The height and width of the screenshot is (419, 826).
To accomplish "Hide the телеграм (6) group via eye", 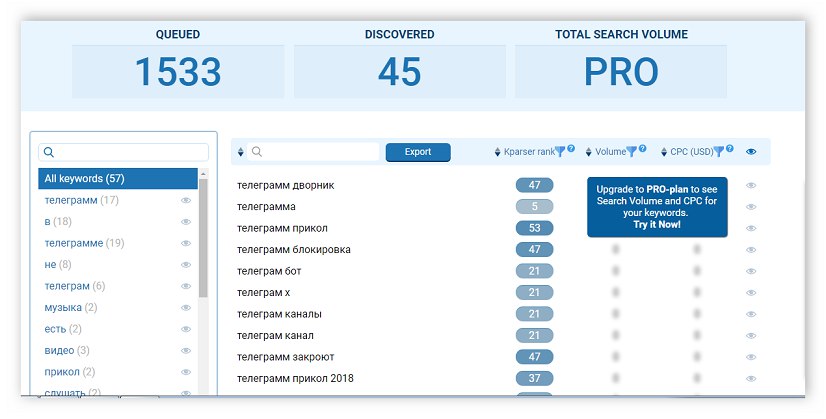I will 186,286.
